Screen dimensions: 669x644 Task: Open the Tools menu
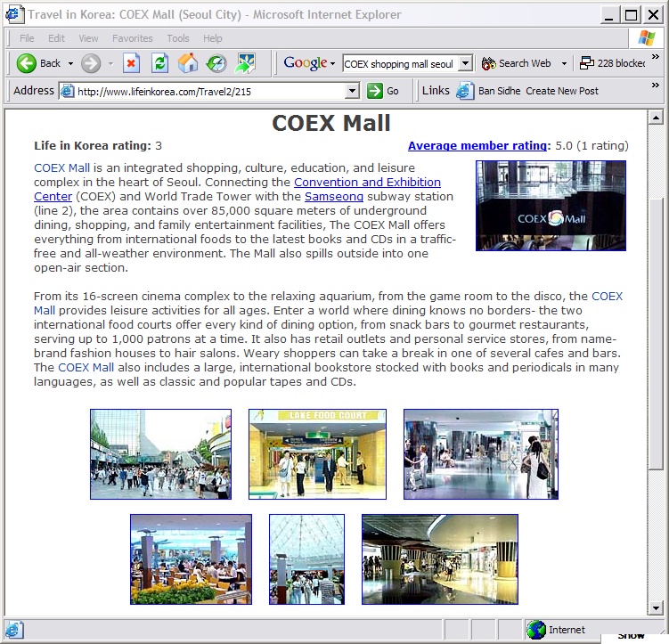click(x=178, y=38)
